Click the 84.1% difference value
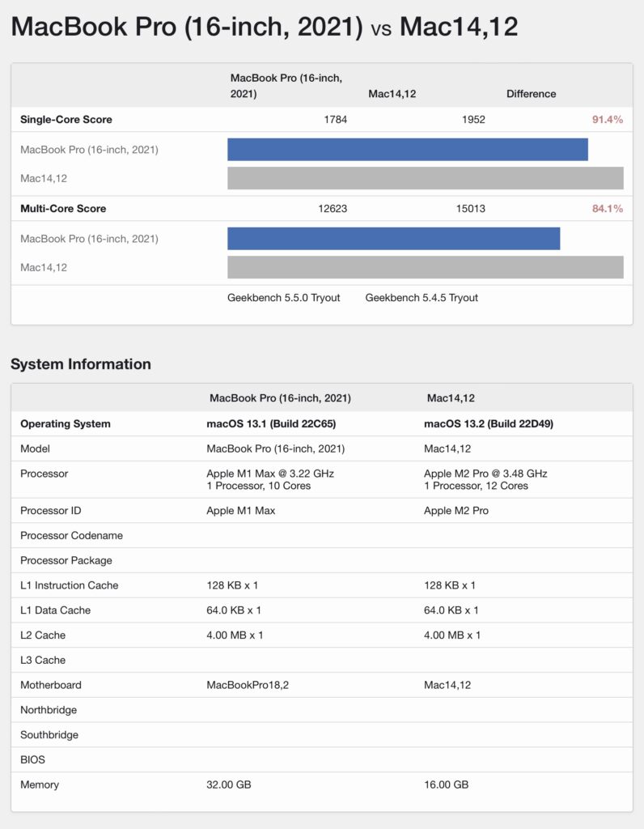 coord(607,208)
